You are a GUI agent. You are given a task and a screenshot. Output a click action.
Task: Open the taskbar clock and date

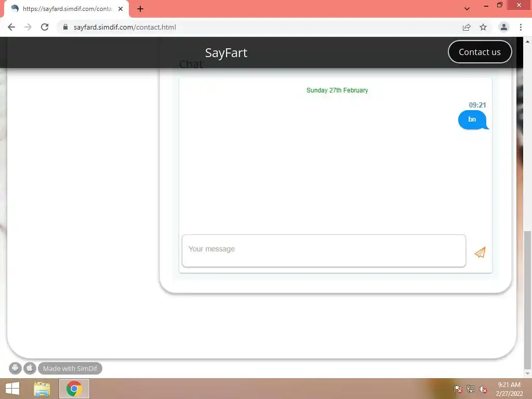[x=509, y=389]
